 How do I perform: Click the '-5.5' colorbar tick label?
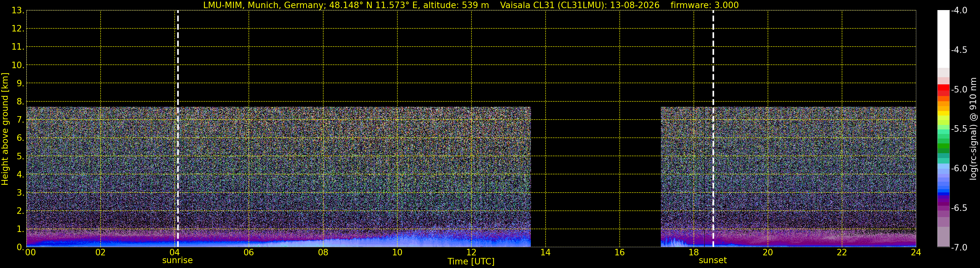(959, 129)
